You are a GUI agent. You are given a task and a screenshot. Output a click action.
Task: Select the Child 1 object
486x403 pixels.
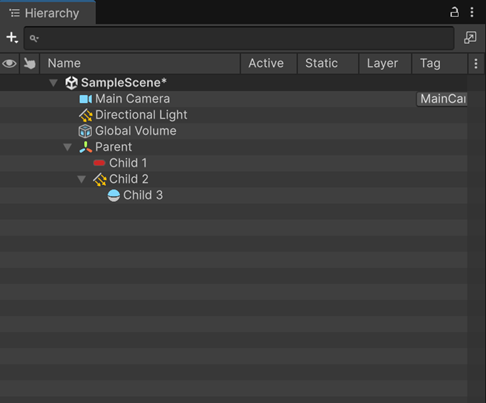point(128,163)
